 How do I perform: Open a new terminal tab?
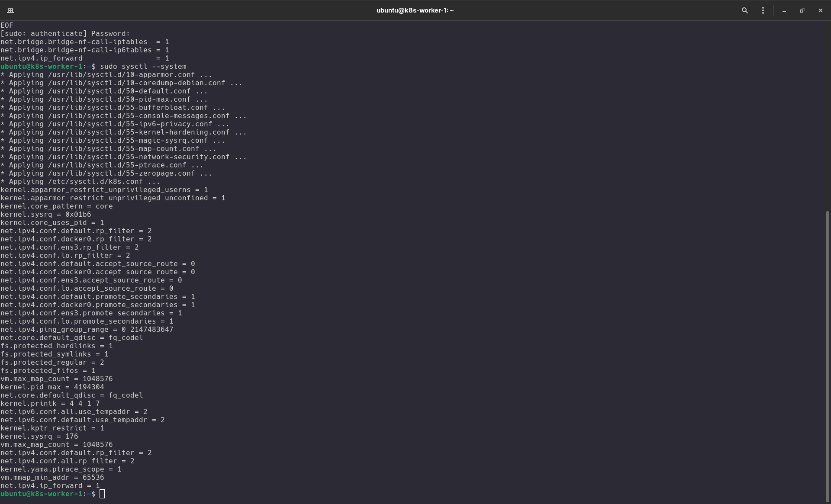click(x=10, y=10)
